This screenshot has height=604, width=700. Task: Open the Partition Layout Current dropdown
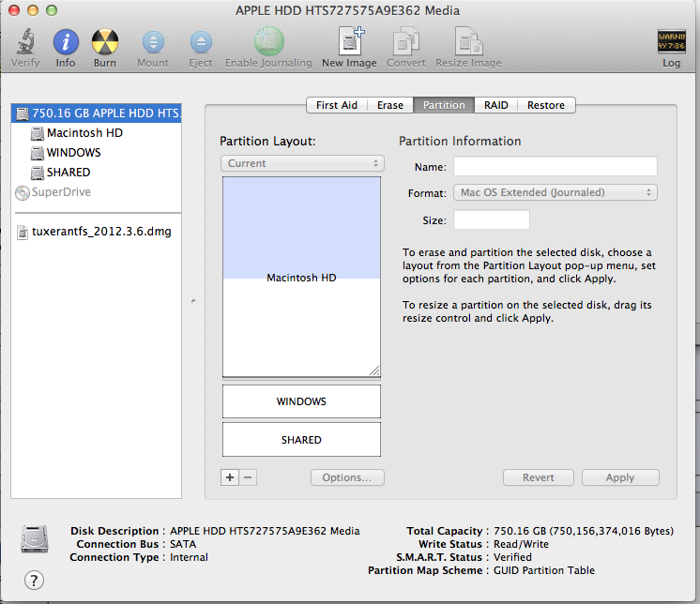pyautogui.click(x=303, y=163)
